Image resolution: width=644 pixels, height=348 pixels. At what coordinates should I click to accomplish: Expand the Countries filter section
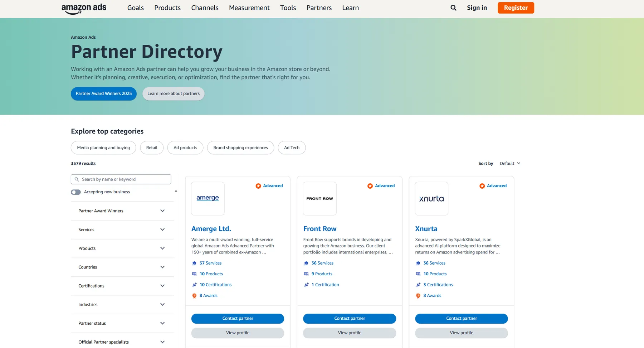click(x=122, y=267)
